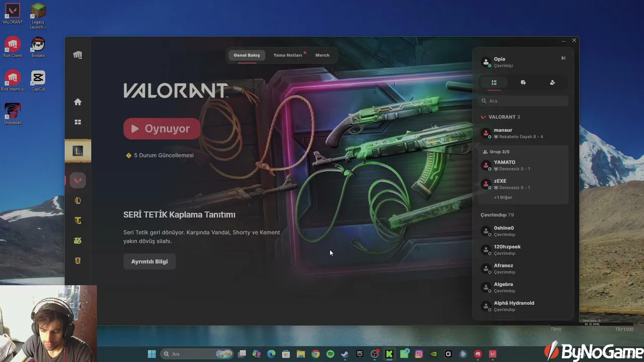Viewport: 644px width, 362px height.
Task: Open OBS Studio from the taskbar
Action: [x=374, y=354]
